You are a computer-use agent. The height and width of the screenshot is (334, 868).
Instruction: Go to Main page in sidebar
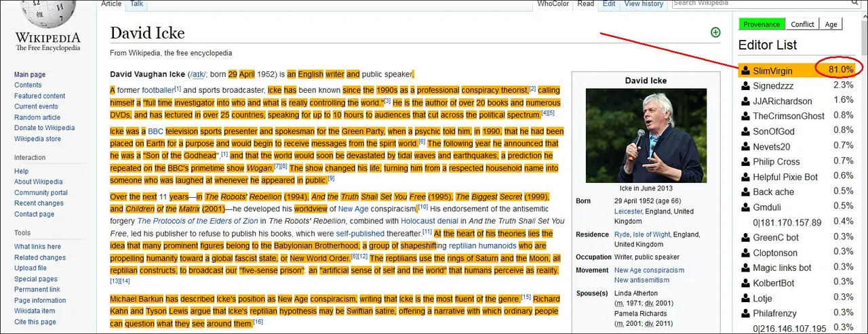30,75
